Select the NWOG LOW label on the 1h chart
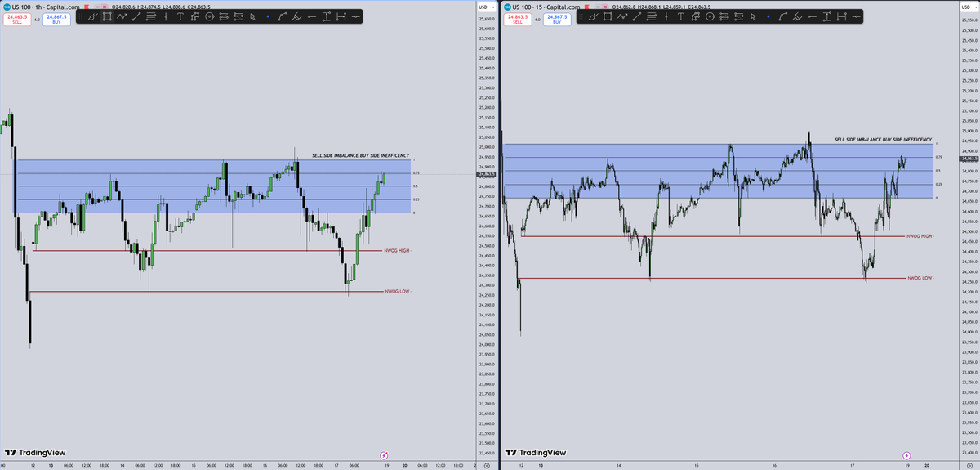This screenshot has width=980, height=470. tap(397, 291)
